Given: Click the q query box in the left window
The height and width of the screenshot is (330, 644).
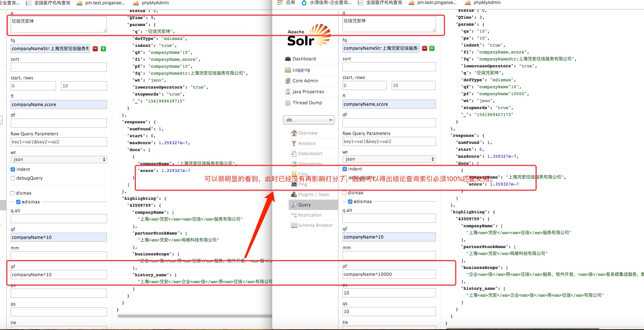Looking at the screenshot, I should tap(59, 25).
